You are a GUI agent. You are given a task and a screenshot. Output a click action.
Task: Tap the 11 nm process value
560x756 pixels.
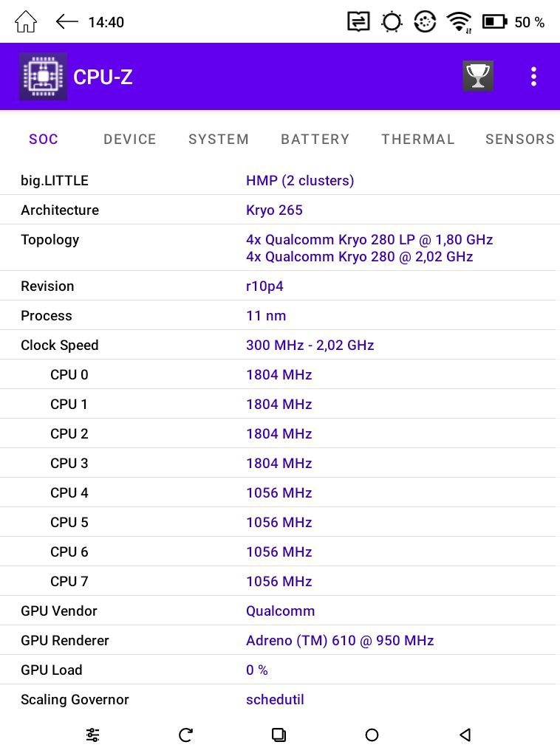pyautogui.click(x=266, y=316)
